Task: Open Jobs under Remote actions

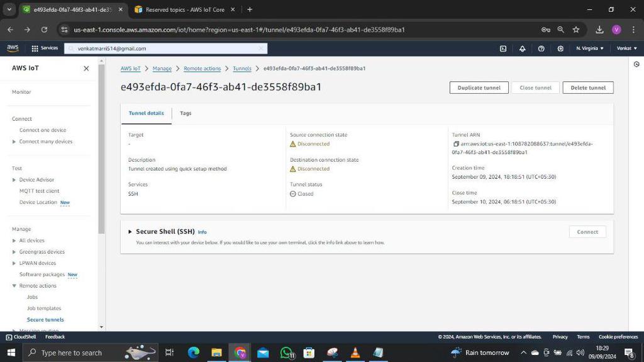Action: pyautogui.click(x=32, y=297)
